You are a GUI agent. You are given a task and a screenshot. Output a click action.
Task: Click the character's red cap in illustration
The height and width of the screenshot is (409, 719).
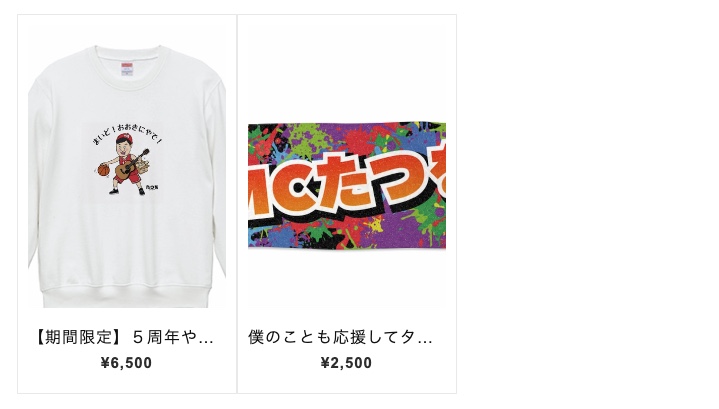click(x=124, y=138)
